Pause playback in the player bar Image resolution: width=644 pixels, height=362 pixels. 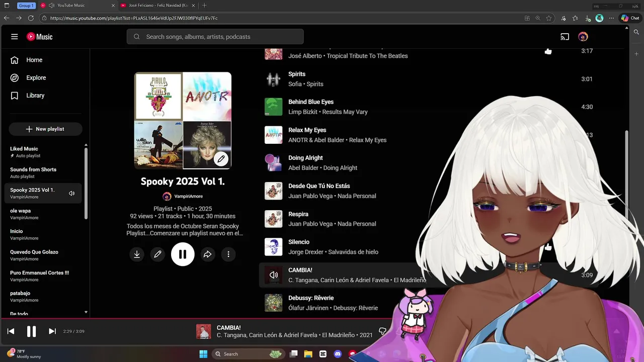(31, 331)
